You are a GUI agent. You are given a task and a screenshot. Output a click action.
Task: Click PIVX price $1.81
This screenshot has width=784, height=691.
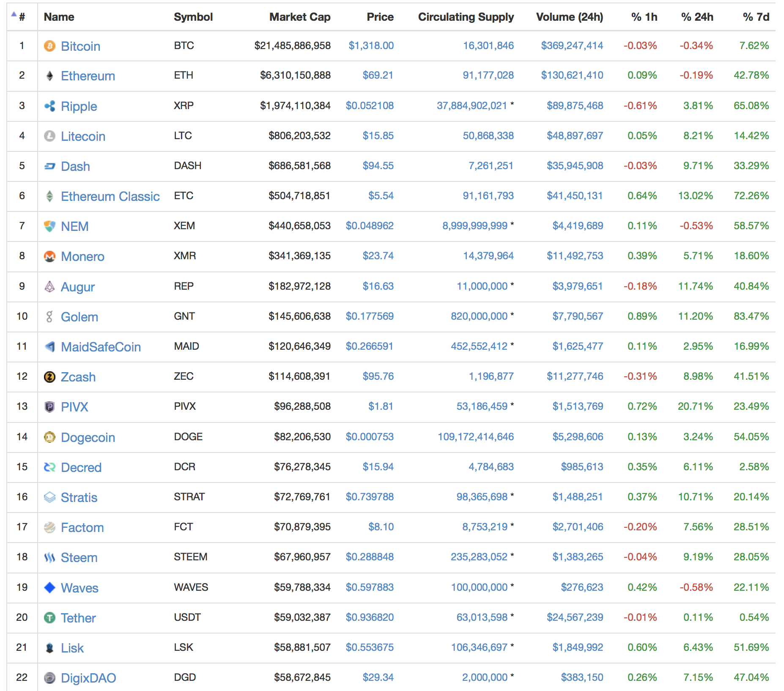(381, 406)
